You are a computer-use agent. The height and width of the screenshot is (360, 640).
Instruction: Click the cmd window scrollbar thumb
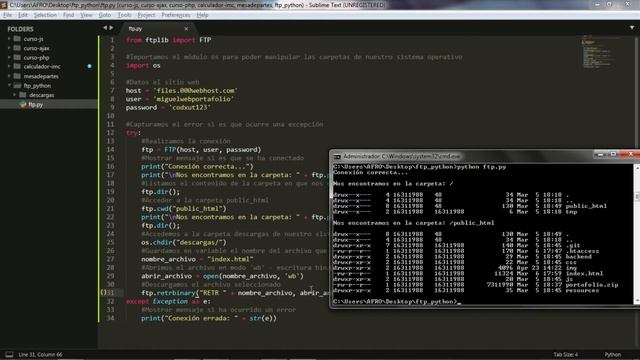[x=637, y=197]
